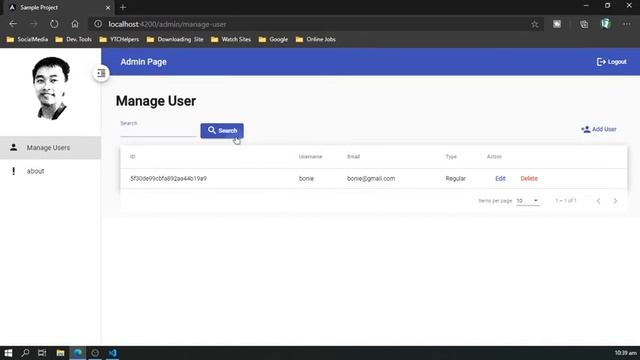Go to previous table page
The image size is (640, 360).
point(598,201)
